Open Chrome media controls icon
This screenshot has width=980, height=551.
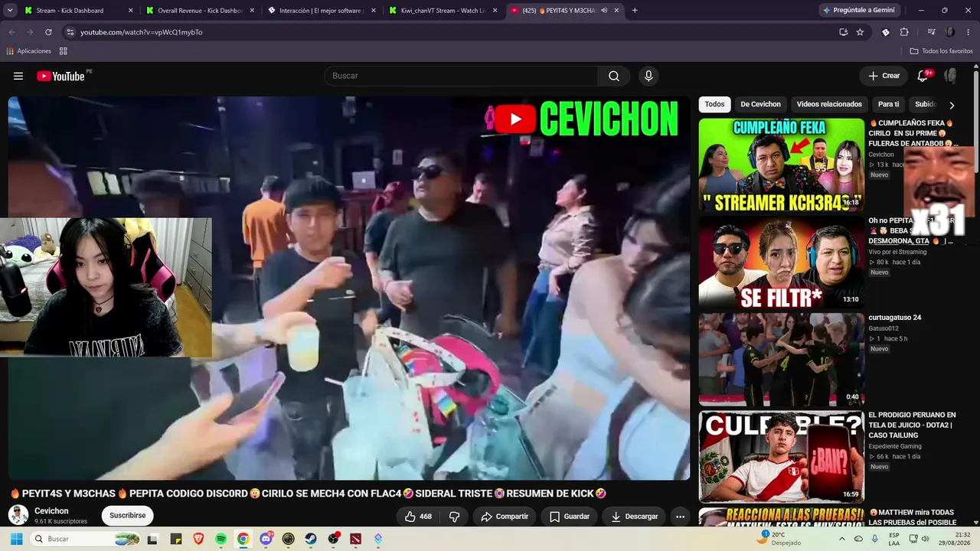click(x=931, y=32)
